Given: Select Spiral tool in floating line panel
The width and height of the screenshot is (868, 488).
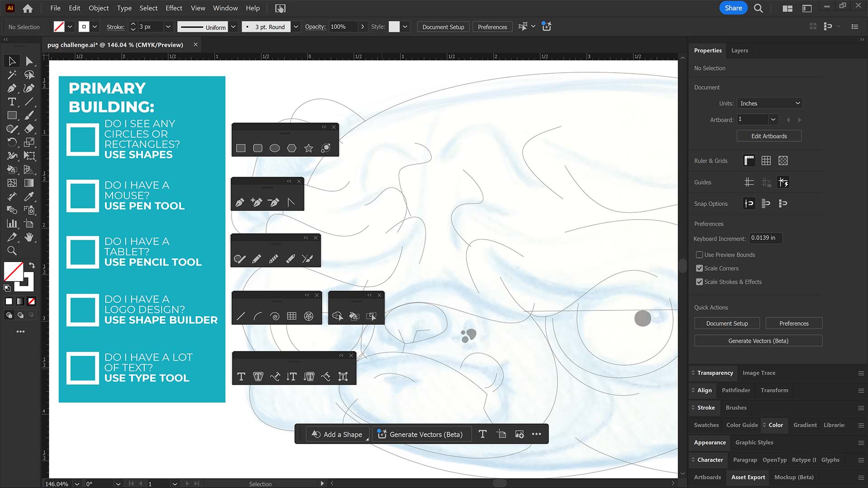Looking at the screenshot, I should (x=275, y=316).
